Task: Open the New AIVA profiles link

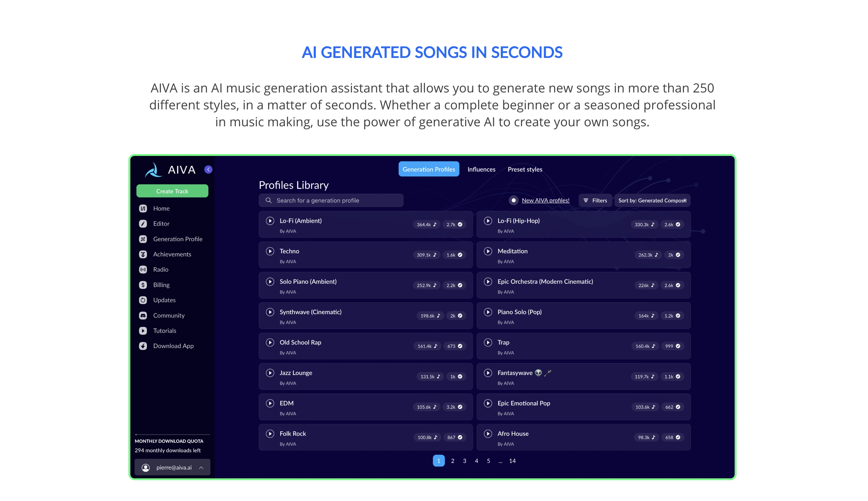Action: (x=545, y=200)
